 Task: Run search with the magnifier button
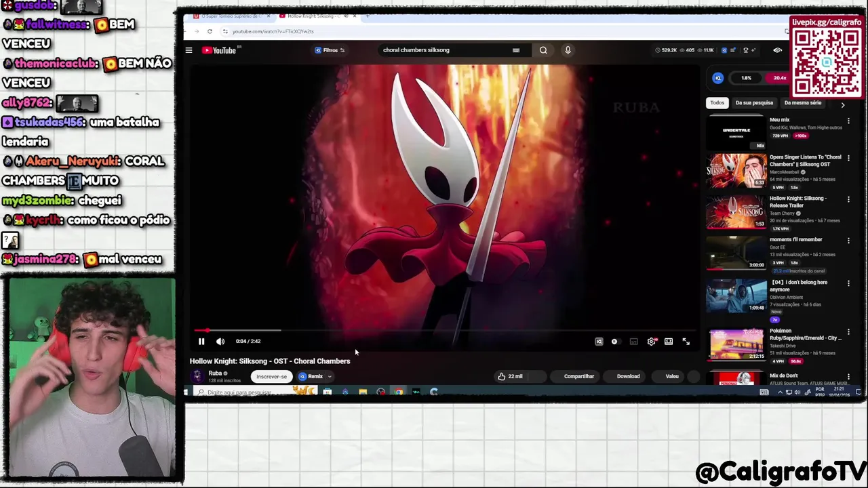point(543,50)
